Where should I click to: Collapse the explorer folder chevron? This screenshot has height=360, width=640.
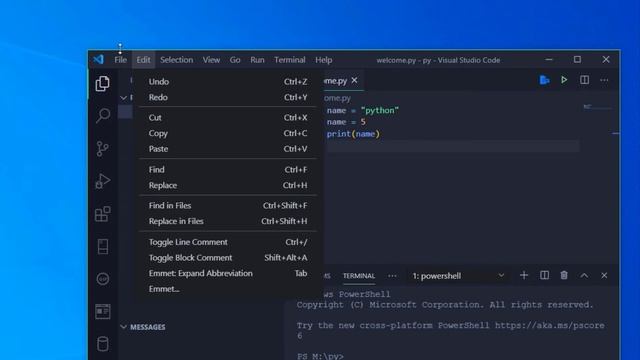[124, 98]
